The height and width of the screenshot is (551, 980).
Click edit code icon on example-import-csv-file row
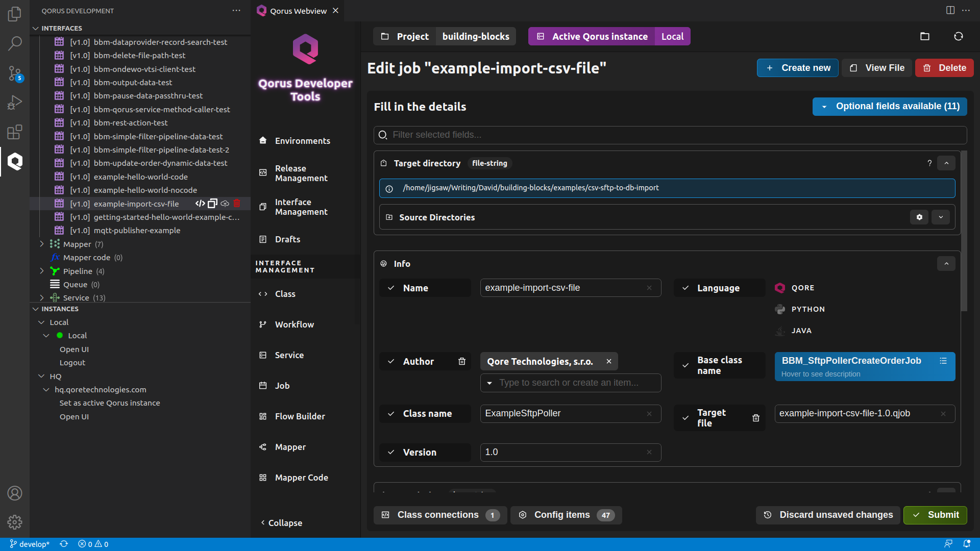pos(200,204)
